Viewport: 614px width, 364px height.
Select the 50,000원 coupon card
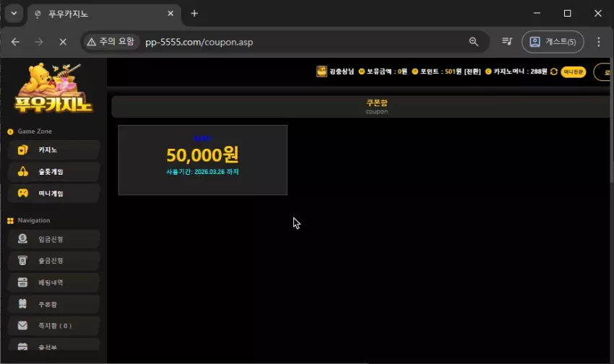tap(202, 160)
